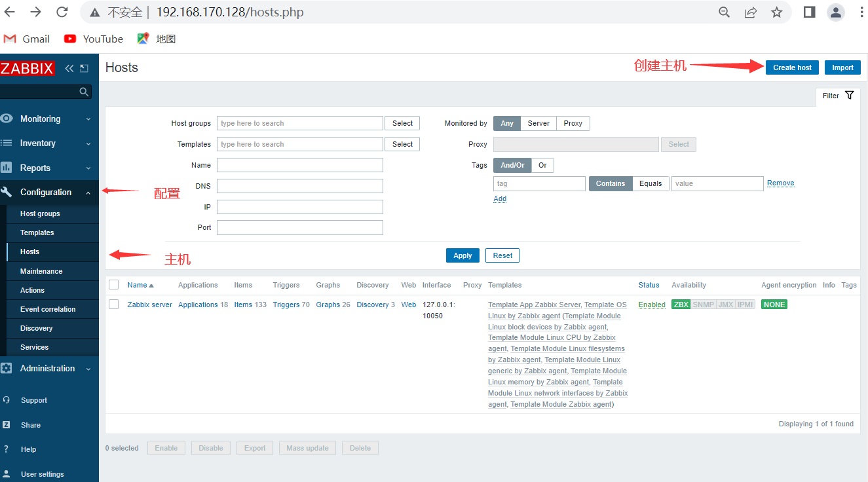
Task: Tick the select-all hosts checkbox in header
Action: (x=114, y=285)
